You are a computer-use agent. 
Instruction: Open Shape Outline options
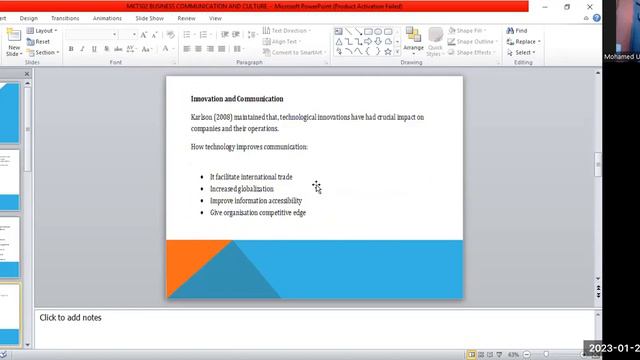click(x=472, y=42)
